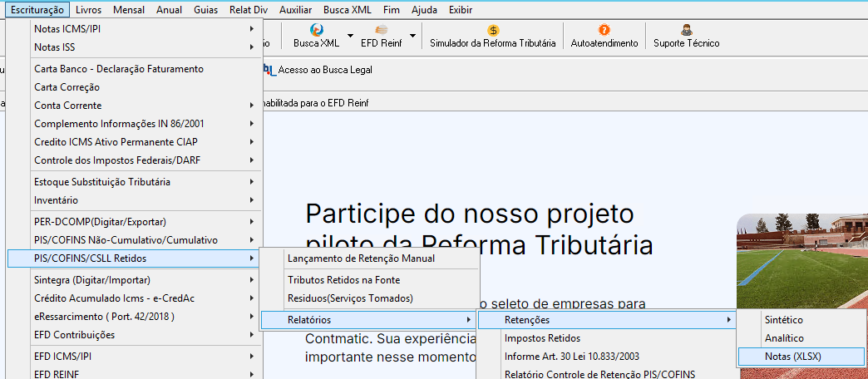Open the Mensal menu

128,10
